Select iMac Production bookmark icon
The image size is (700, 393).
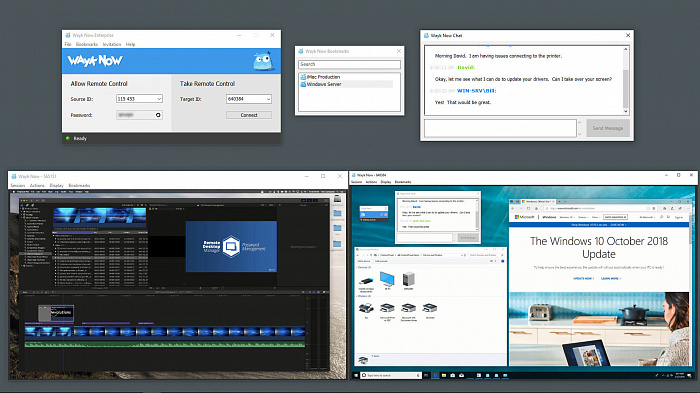pos(303,77)
